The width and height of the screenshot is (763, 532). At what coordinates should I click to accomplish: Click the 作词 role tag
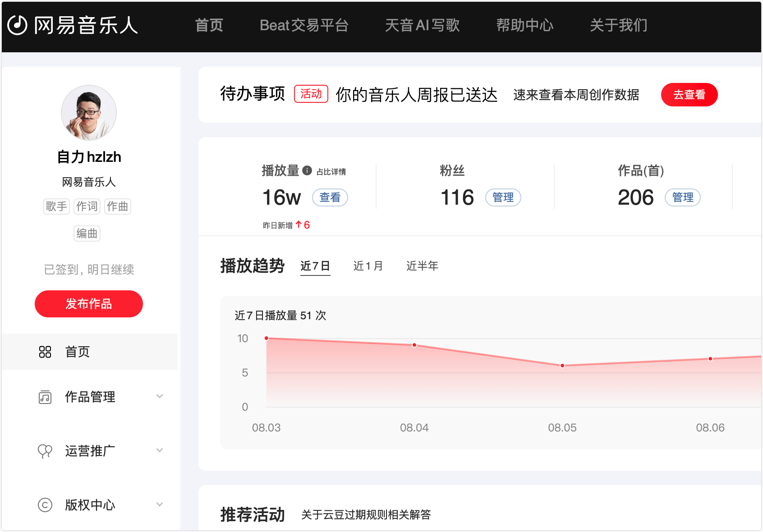click(x=87, y=206)
